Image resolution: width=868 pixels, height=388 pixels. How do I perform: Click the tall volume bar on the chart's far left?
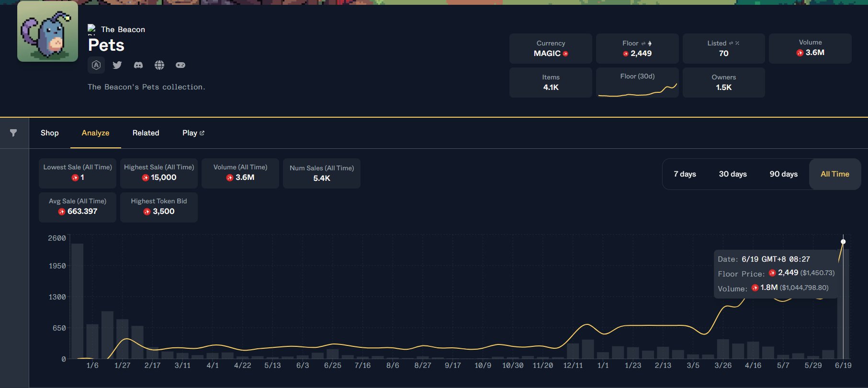77,301
